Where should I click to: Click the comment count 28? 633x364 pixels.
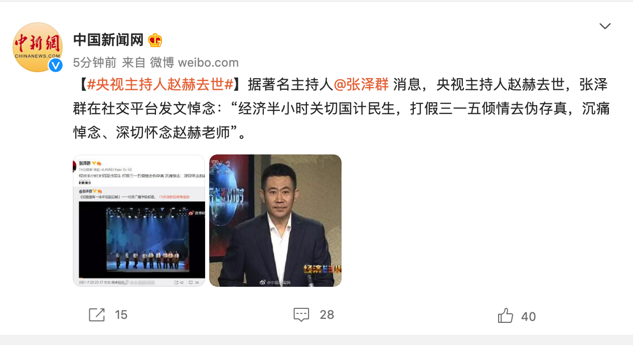327,315
